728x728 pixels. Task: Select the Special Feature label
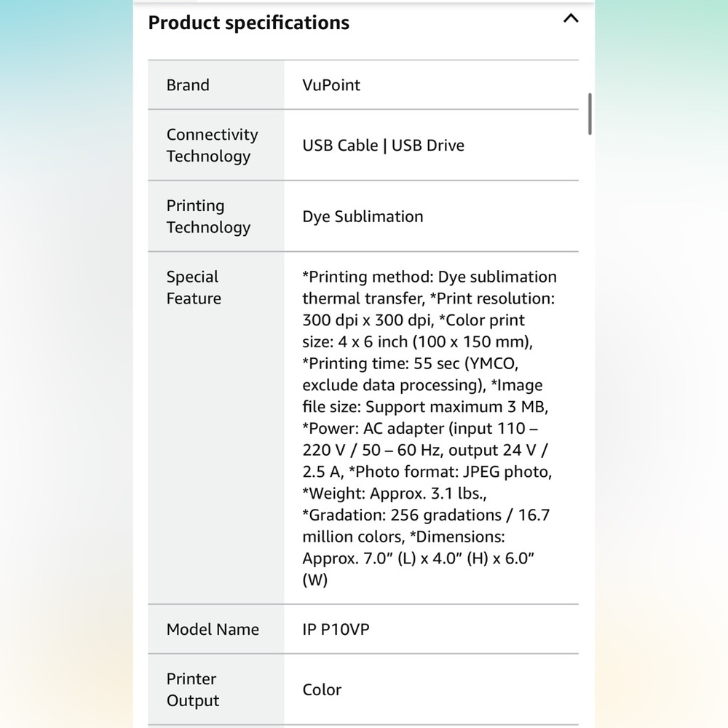(x=194, y=288)
